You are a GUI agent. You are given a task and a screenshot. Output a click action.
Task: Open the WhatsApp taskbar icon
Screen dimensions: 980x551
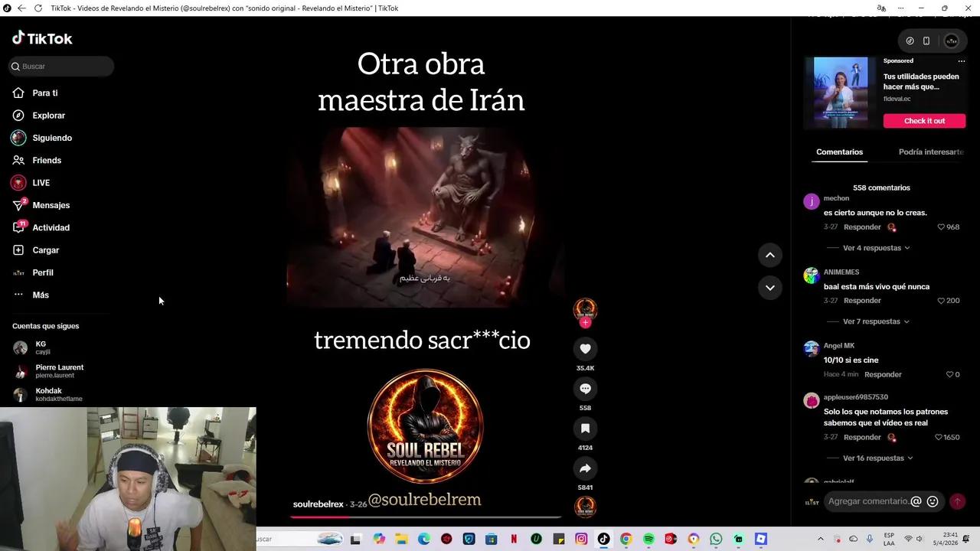(x=716, y=540)
